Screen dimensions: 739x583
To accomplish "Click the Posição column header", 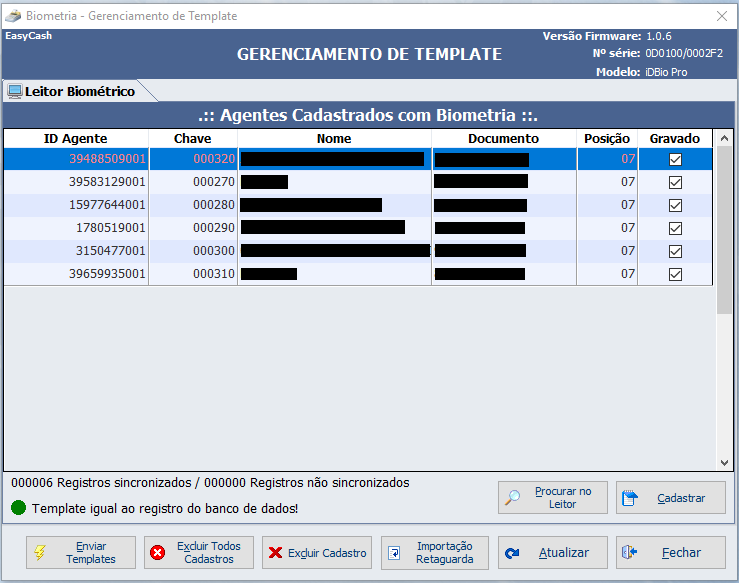I will pyautogui.click(x=606, y=139).
